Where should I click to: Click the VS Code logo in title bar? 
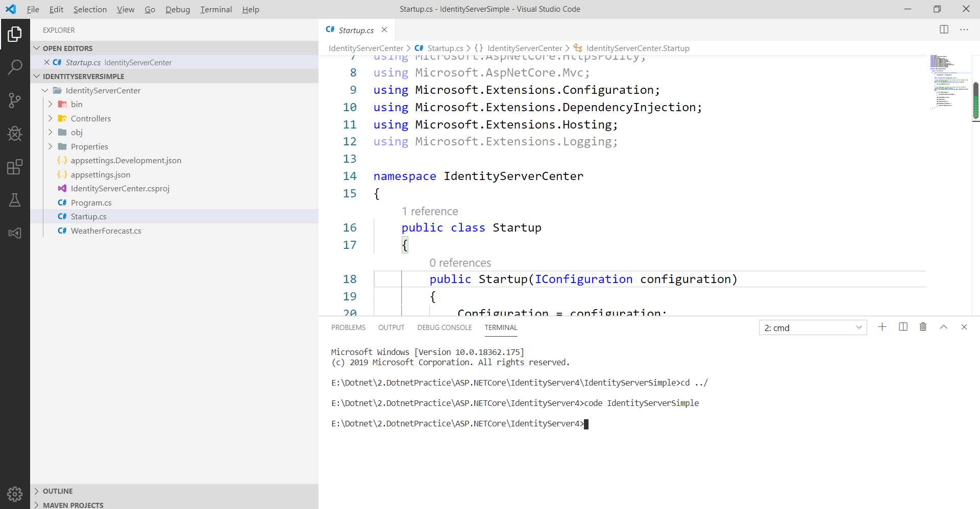point(11,9)
